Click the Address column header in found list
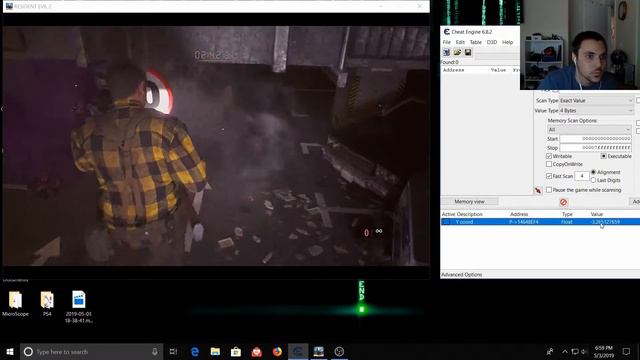The image size is (640, 360). 453,70
